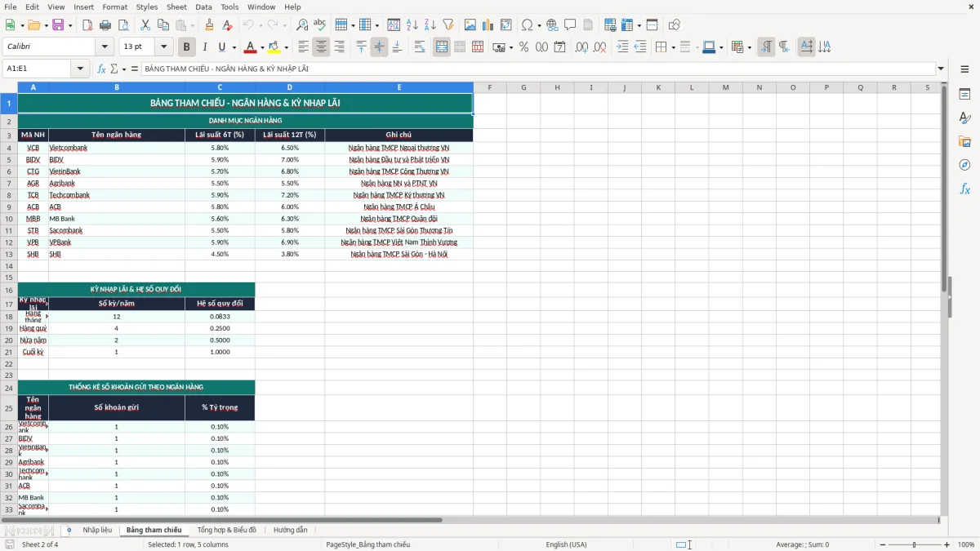Viewport: 980px width, 551px height.
Task: Click the Print icon
Action: coord(105,25)
